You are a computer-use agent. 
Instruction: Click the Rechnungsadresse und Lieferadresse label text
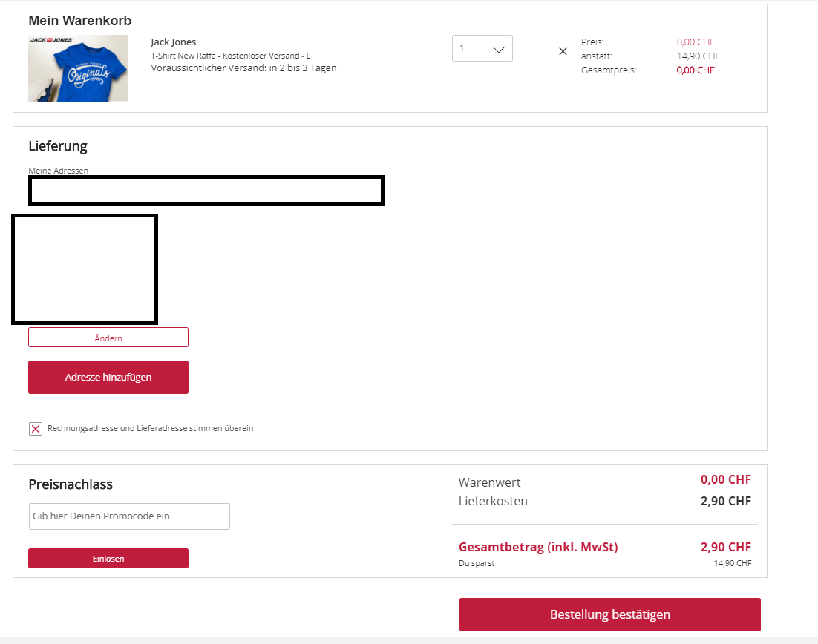pos(150,428)
